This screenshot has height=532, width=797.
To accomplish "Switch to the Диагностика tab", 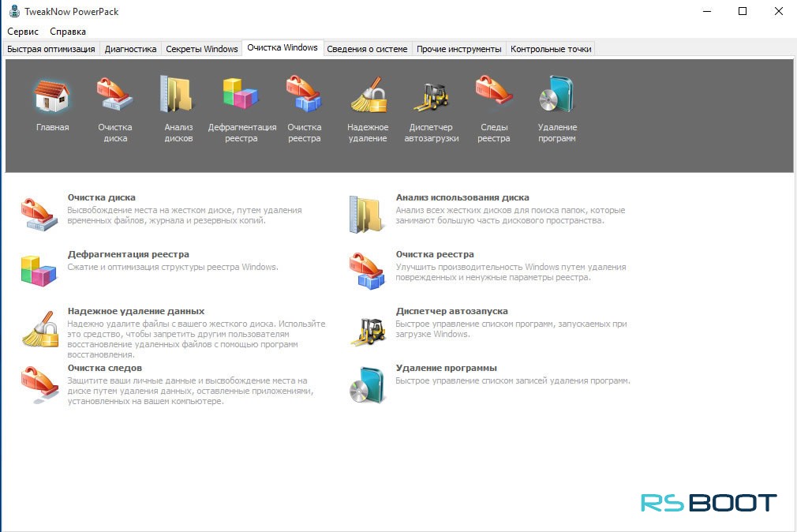I will (x=131, y=49).
